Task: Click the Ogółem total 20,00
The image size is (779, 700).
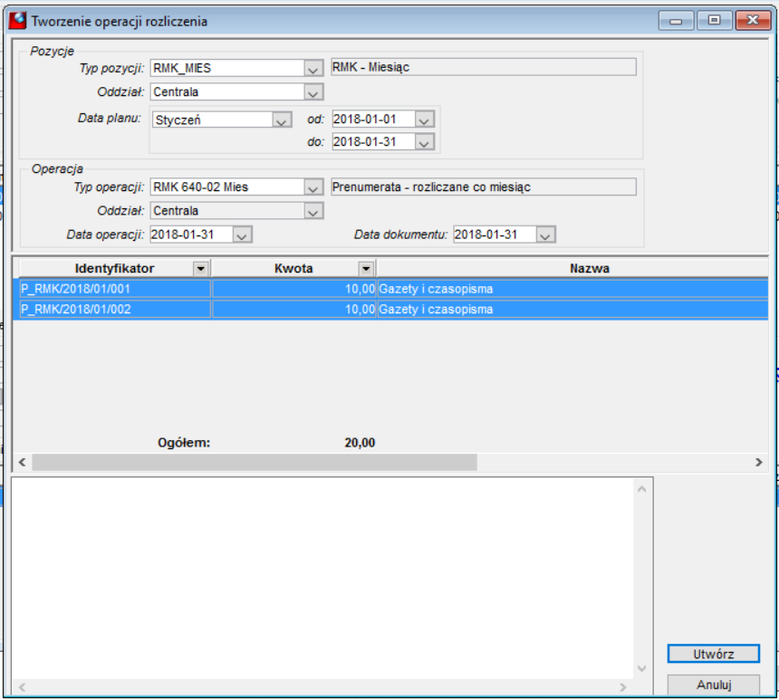Action: pyautogui.click(x=360, y=443)
